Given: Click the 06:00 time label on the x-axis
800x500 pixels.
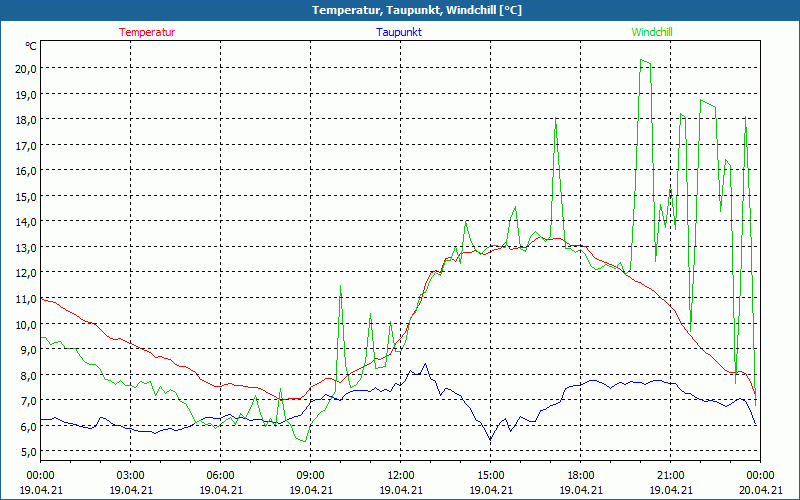Looking at the screenshot, I should coord(220,475).
